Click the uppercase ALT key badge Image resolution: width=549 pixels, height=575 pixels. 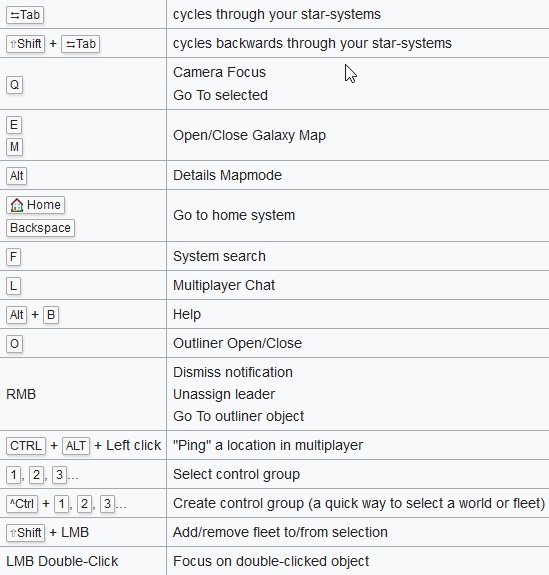point(76,446)
